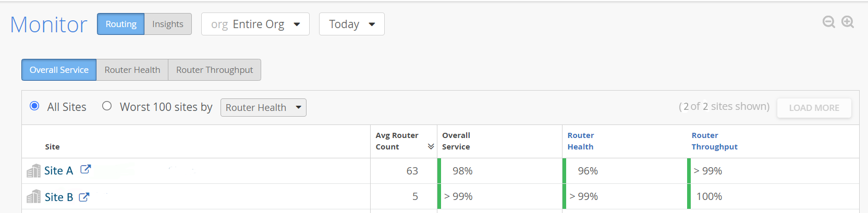The width and height of the screenshot is (868, 213).
Task: Open Site B external link icon
Action: [84, 197]
